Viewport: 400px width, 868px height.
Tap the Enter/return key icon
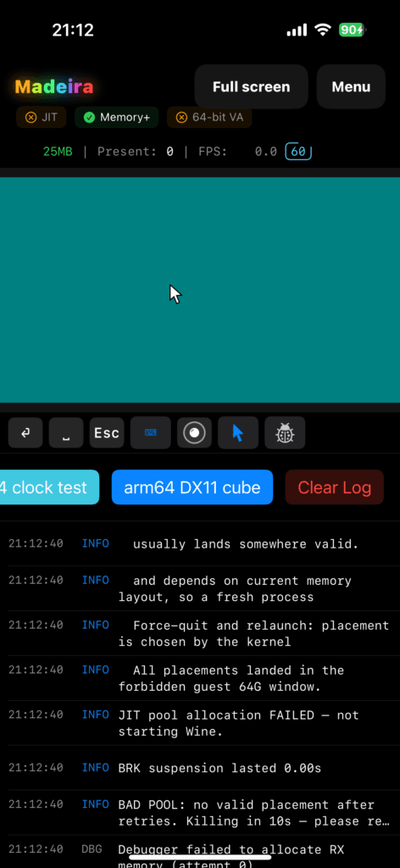(25, 432)
